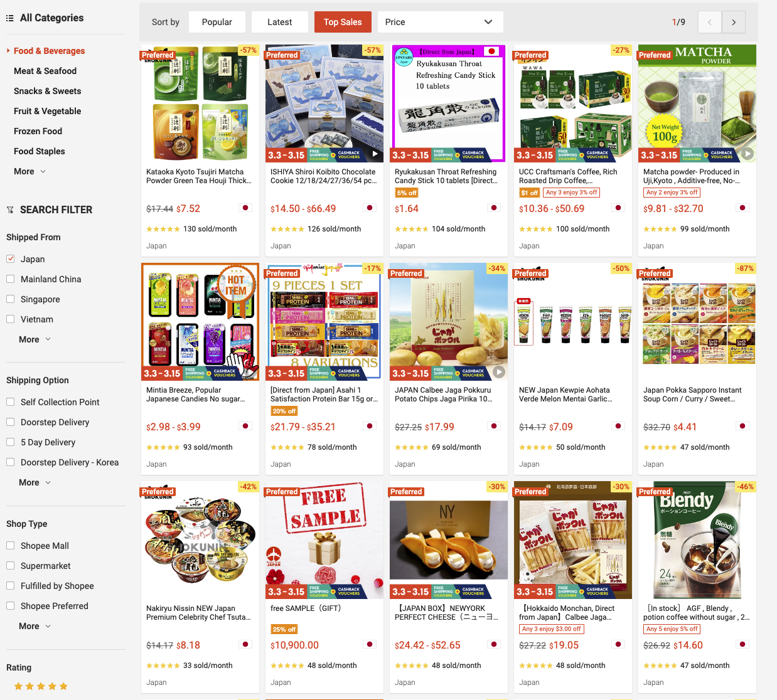
Task: Go to the previous results page arrow
Action: pyautogui.click(x=710, y=22)
